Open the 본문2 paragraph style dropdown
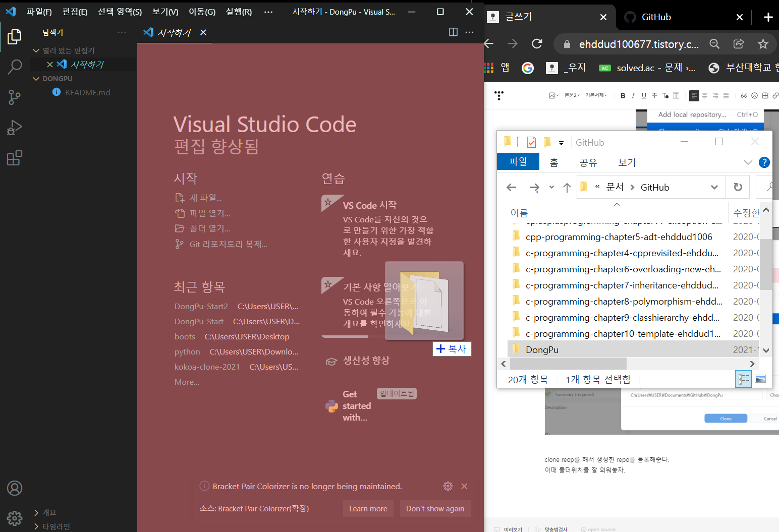The height and width of the screenshot is (532, 779). pos(572,95)
